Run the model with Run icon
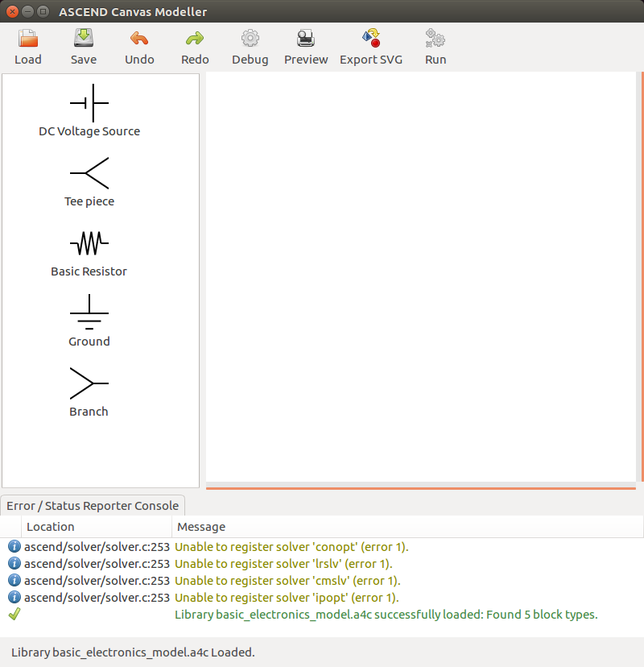The width and height of the screenshot is (644, 667). click(436, 39)
